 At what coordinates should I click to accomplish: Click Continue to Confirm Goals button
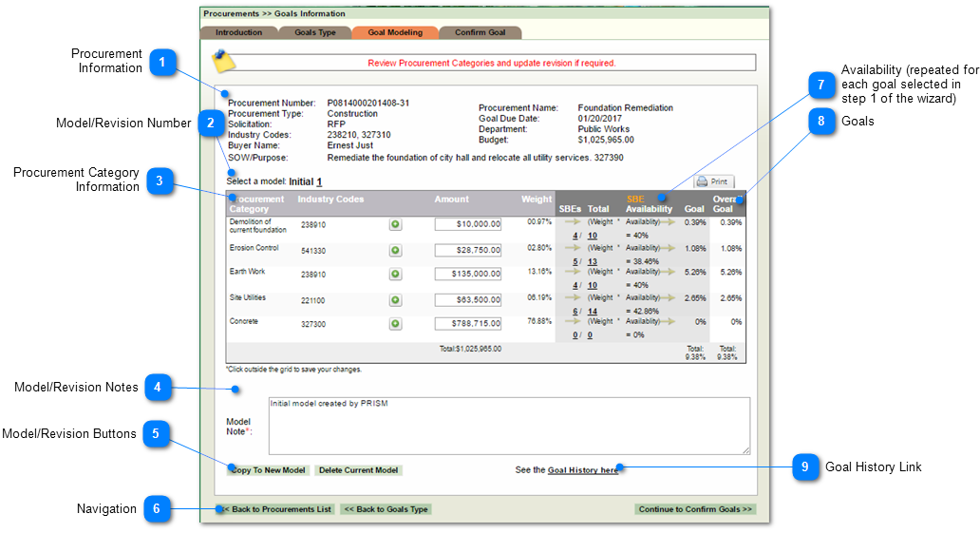click(695, 509)
